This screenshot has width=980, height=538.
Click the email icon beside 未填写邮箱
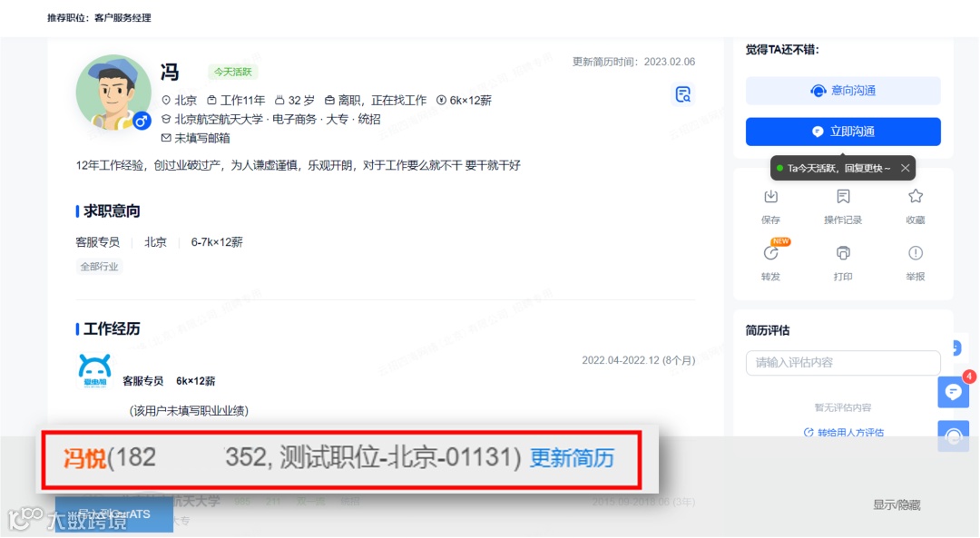point(166,138)
